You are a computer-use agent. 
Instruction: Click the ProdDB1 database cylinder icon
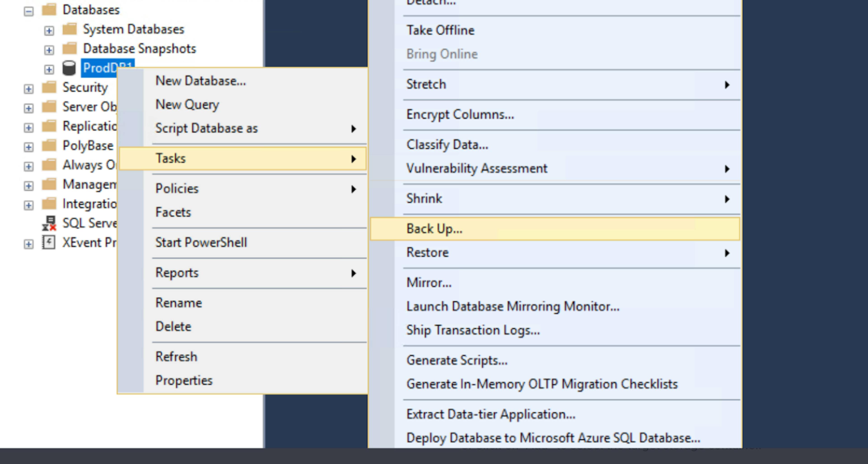(x=69, y=68)
